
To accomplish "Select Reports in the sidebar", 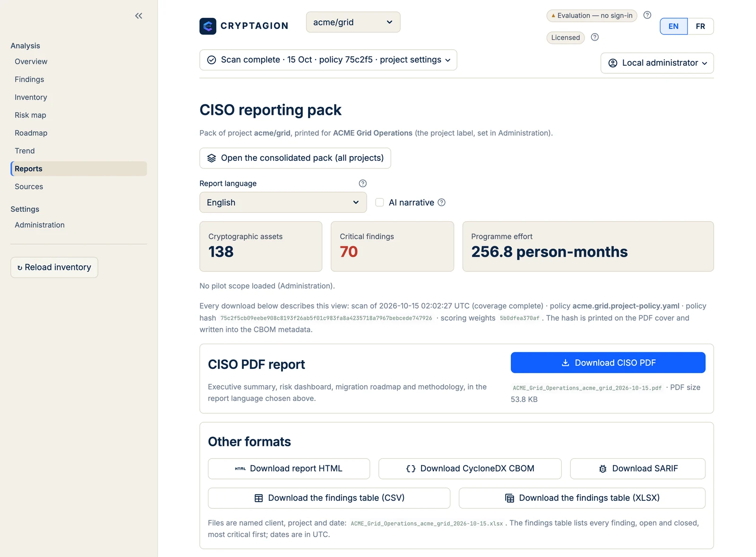I will [x=78, y=169].
